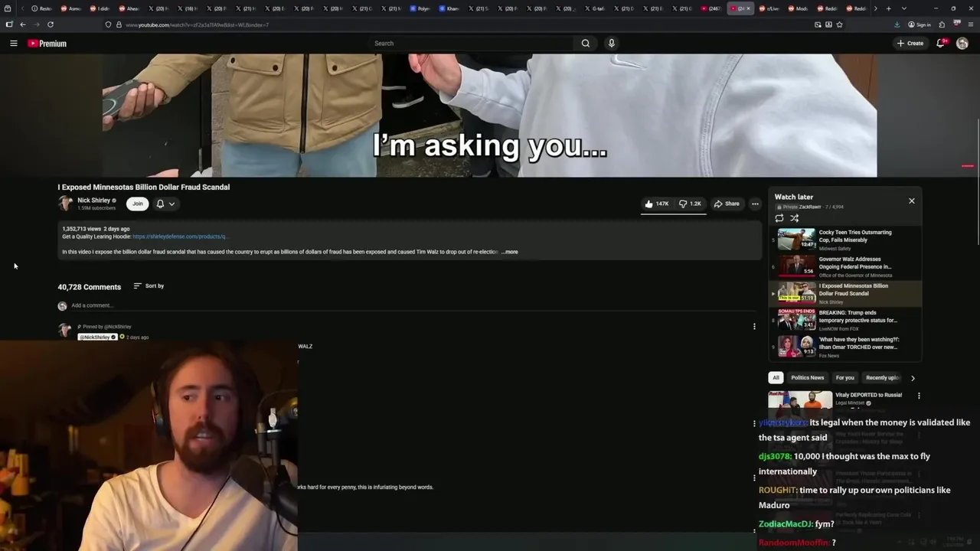
Task: Click the search magnifier button
Action: 586,44
